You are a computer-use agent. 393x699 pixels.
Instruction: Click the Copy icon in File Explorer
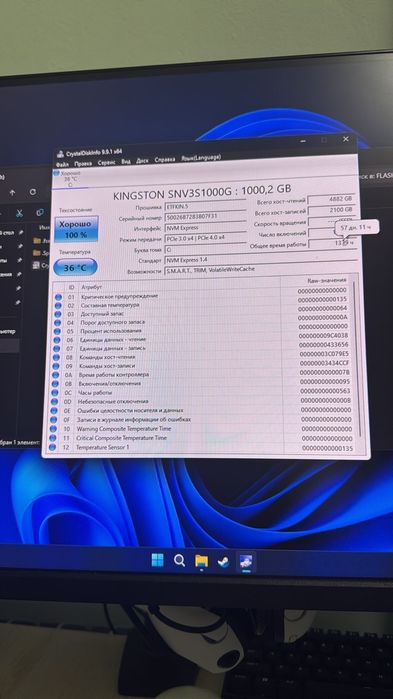point(40,212)
